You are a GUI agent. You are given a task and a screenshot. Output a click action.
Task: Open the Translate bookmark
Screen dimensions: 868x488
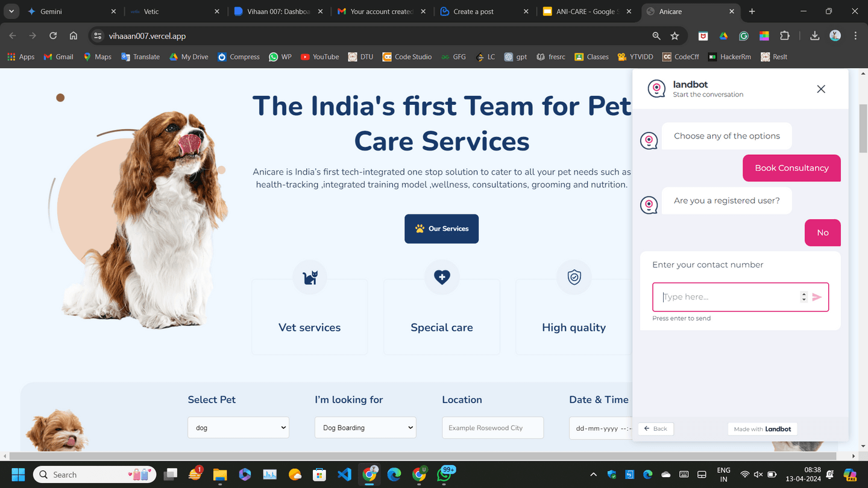pos(140,57)
